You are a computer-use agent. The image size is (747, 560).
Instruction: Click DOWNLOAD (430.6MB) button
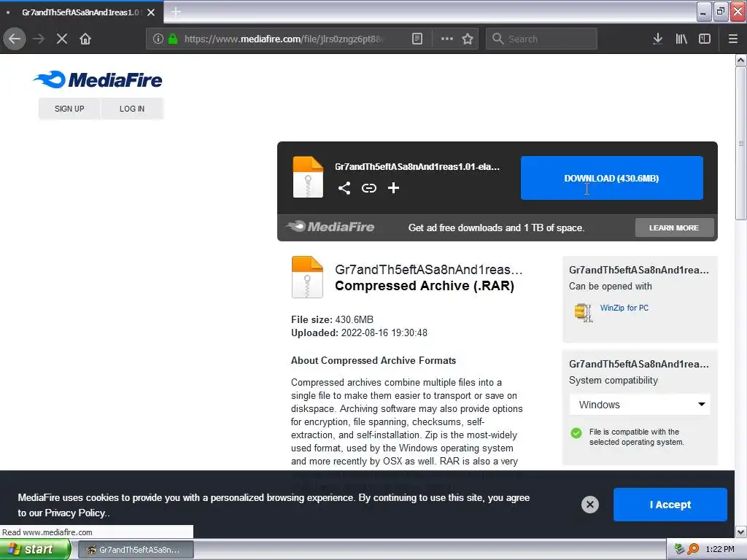click(x=612, y=178)
